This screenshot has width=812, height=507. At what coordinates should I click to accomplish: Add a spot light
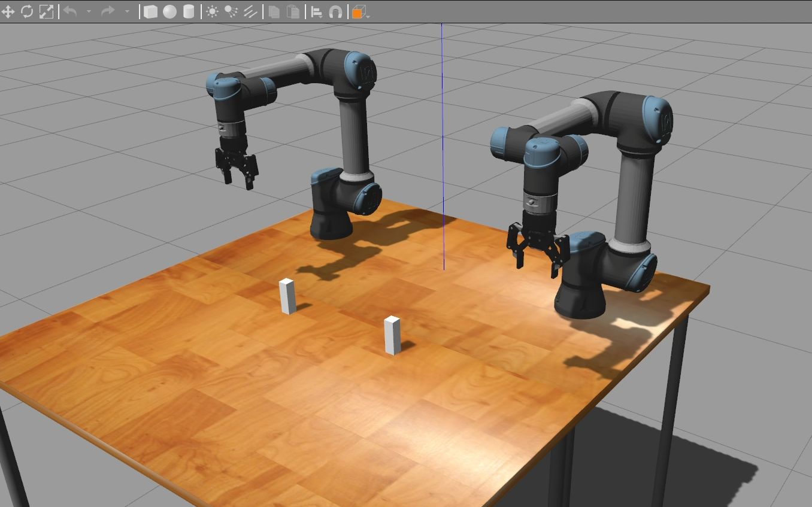231,11
